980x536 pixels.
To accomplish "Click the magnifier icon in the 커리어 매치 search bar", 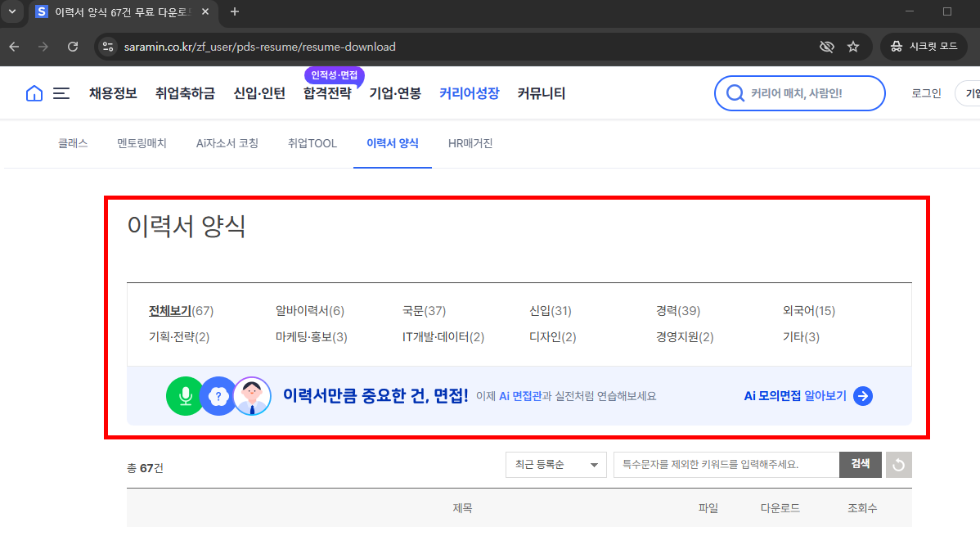I will pyautogui.click(x=735, y=93).
